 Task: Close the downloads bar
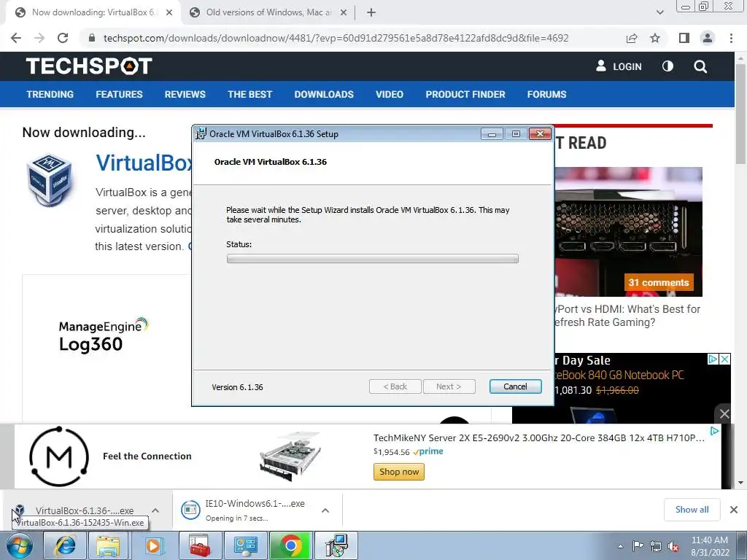coord(734,510)
